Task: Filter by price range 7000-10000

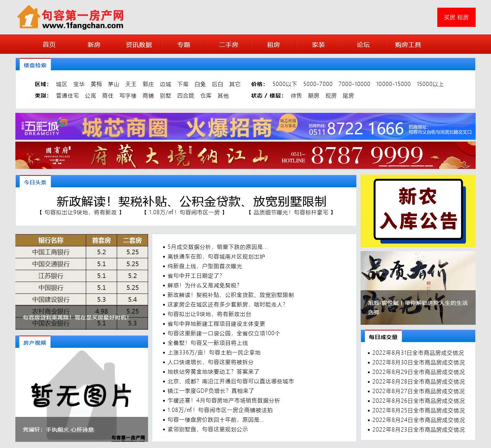Action: 354,84
